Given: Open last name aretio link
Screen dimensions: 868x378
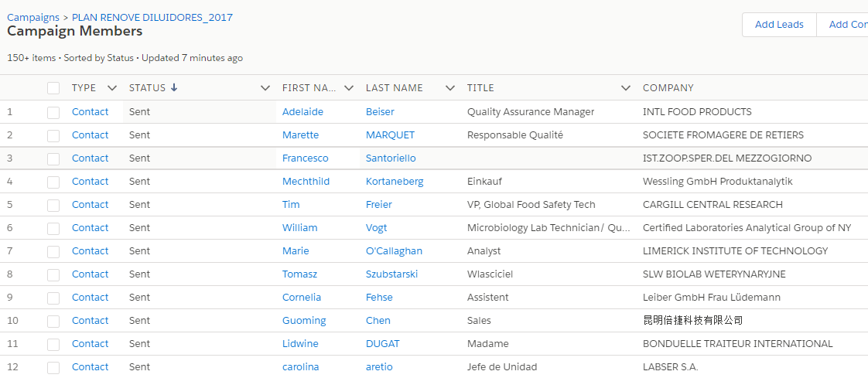Looking at the screenshot, I should tap(379, 367).
